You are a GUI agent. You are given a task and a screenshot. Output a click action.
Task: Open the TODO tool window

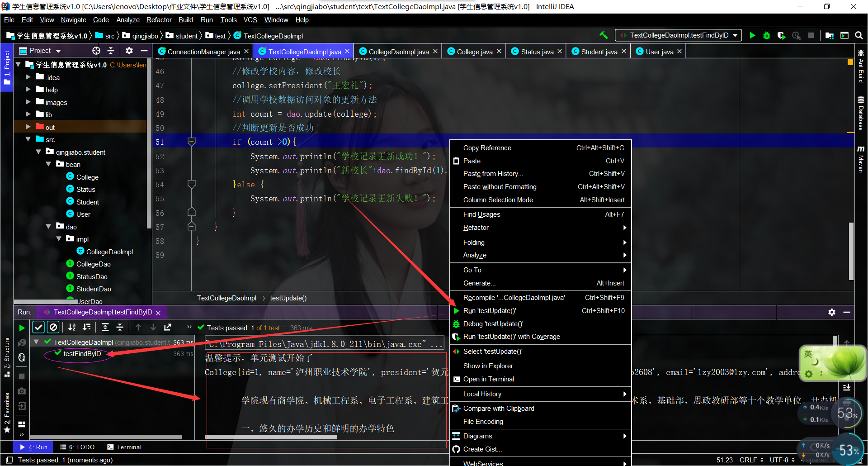tap(77, 447)
